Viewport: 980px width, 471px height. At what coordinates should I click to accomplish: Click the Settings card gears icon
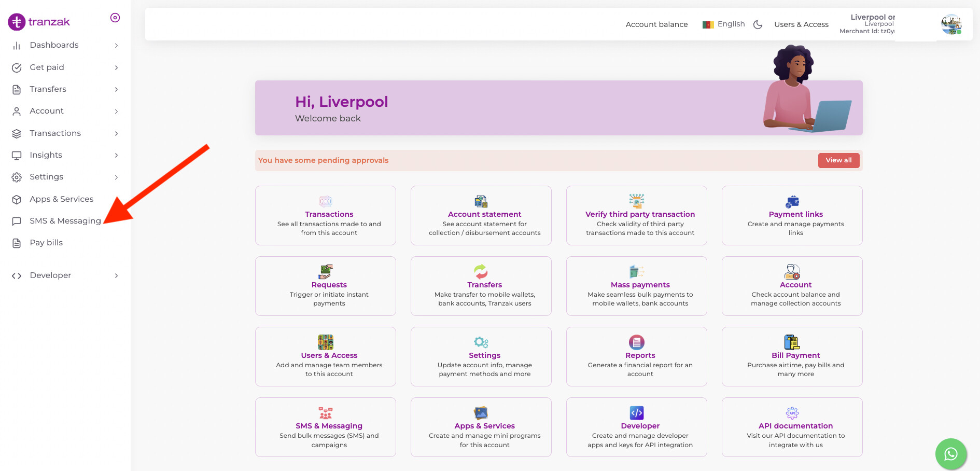tap(481, 342)
